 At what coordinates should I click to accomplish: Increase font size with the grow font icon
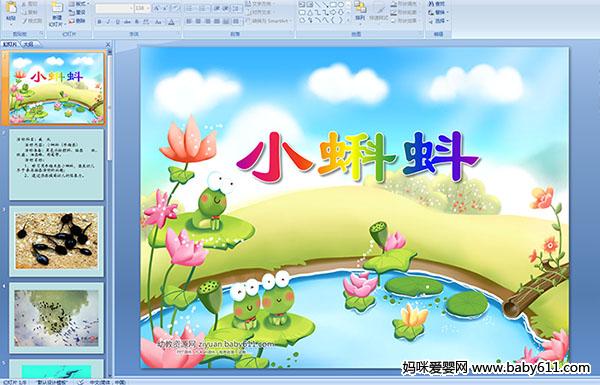pyautogui.click(x=157, y=8)
